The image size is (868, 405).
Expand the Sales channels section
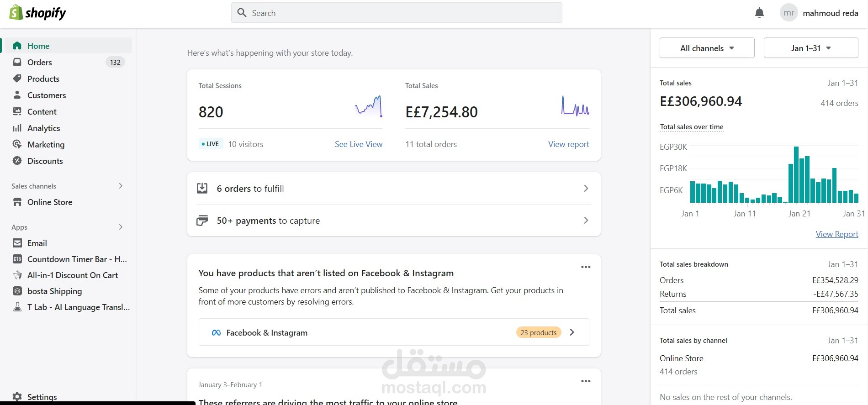pyautogui.click(x=121, y=186)
